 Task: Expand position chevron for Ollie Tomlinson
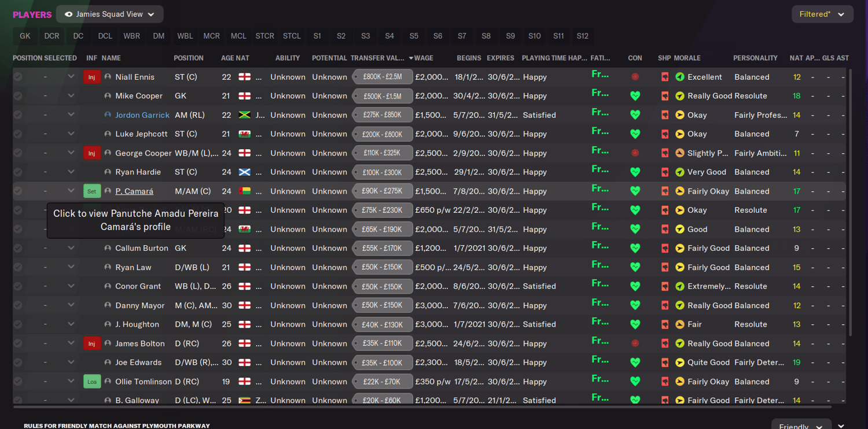[x=71, y=381]
